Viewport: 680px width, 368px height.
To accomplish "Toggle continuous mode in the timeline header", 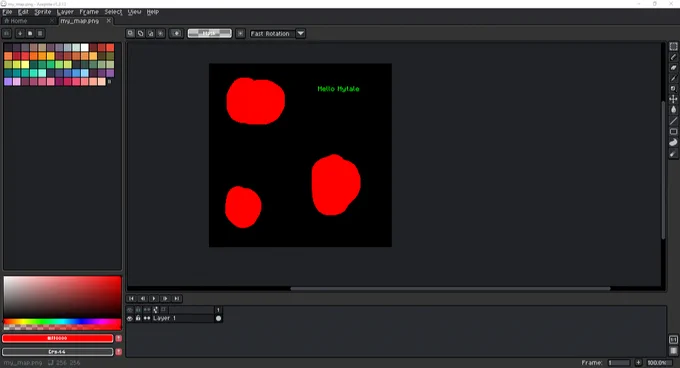I will (147, 310).
